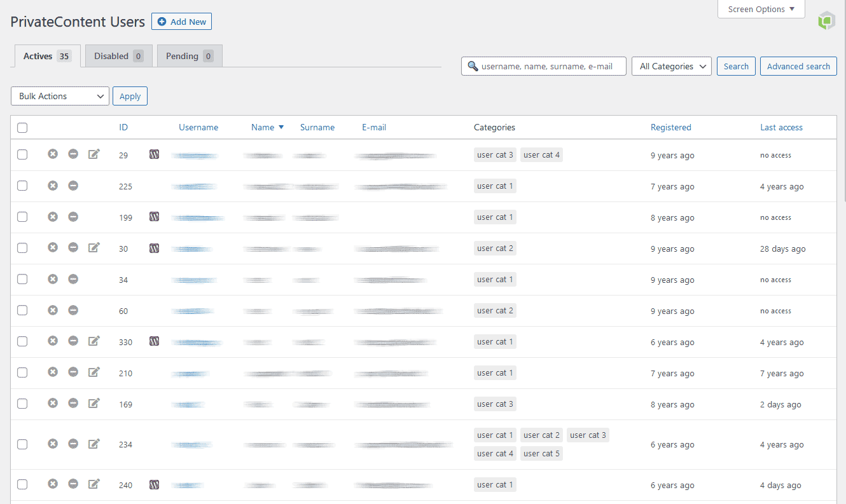
Task: Check the checkbox for user ID 29
Action: tap(22, 154)
